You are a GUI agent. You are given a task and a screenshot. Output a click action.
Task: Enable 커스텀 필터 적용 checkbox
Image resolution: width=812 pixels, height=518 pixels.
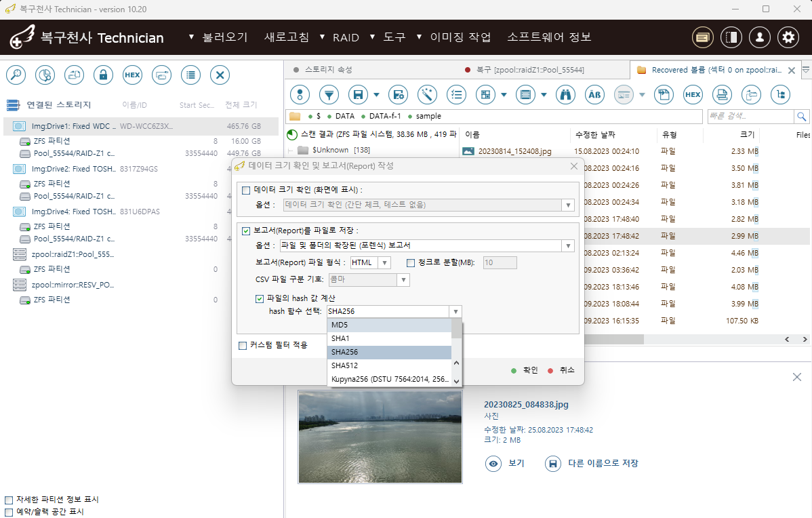click(243, 346)
